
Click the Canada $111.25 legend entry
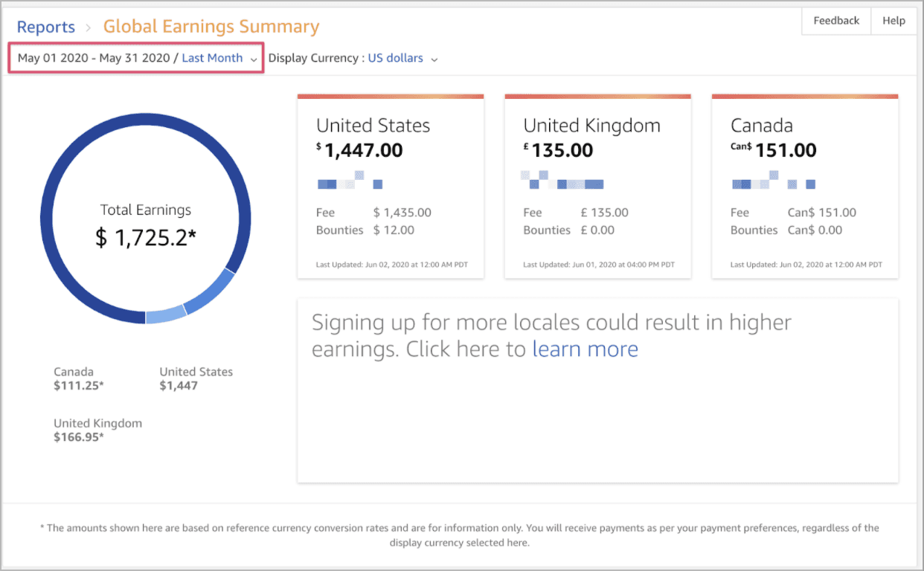tap(79, 378)
